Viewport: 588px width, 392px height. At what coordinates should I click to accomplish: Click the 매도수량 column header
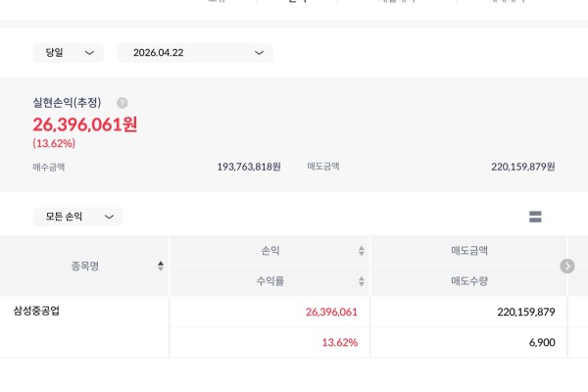pos(468,281)
